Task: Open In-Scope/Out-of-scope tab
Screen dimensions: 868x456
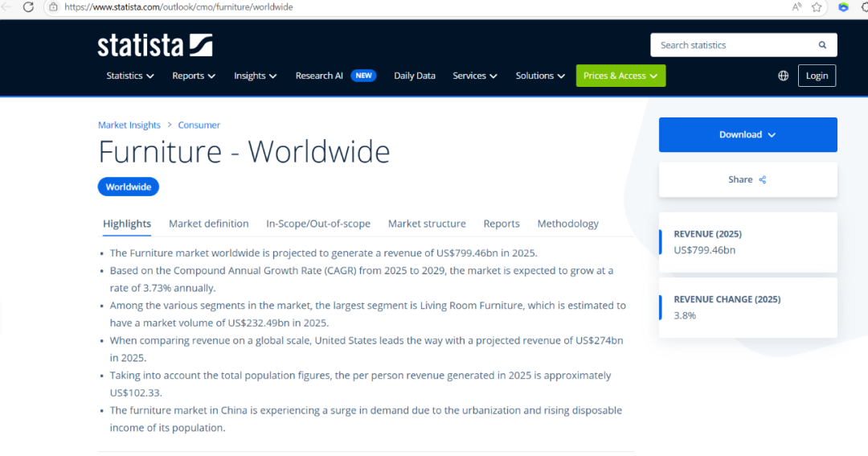Action: pyautogui.click(x=318, y=224)
